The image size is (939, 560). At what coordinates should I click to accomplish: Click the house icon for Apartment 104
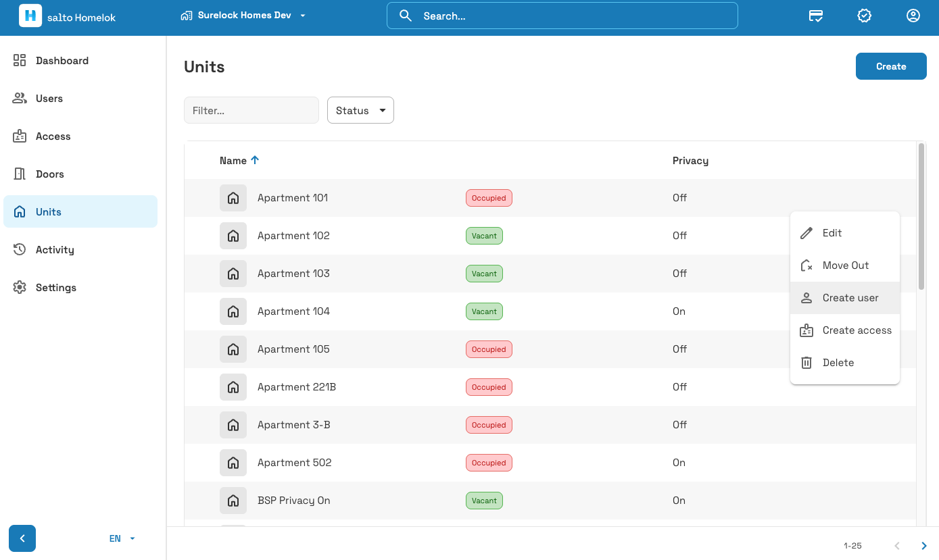pyautogui.click(x=233, y=311)
